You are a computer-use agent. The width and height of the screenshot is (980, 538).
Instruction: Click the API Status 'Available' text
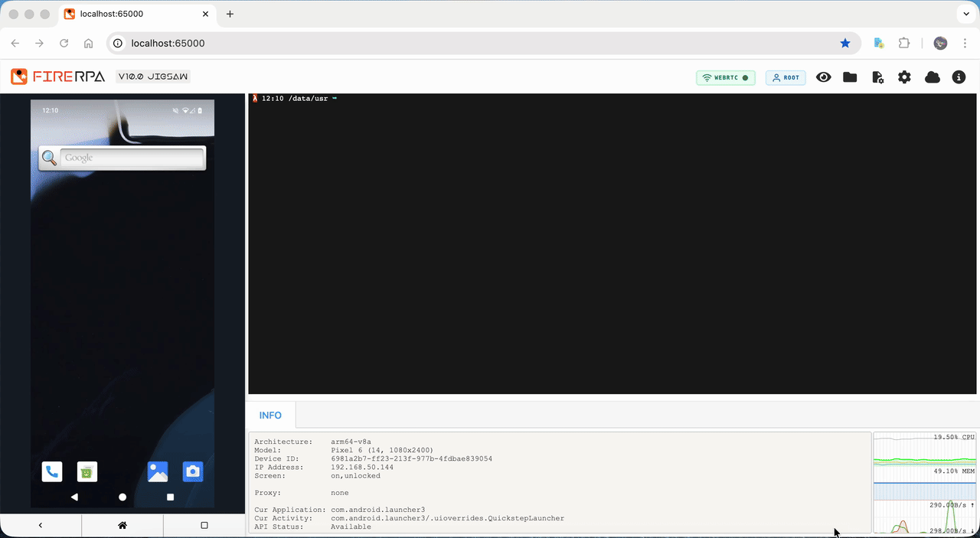351,527
